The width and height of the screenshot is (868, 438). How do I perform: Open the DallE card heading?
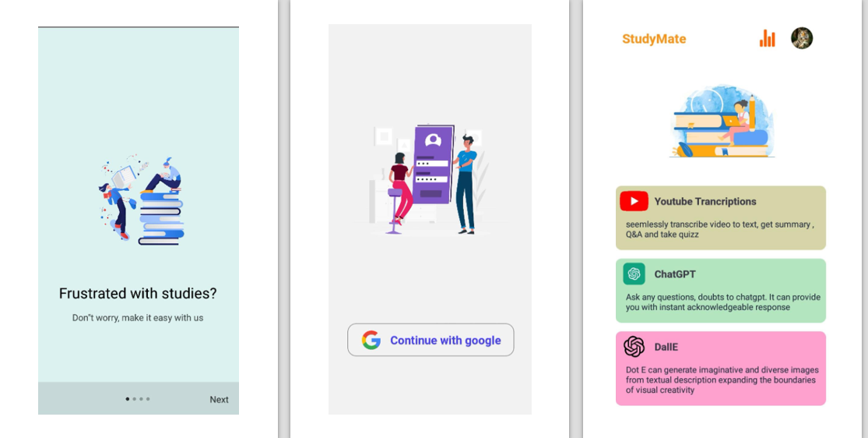tap(666, 347)
